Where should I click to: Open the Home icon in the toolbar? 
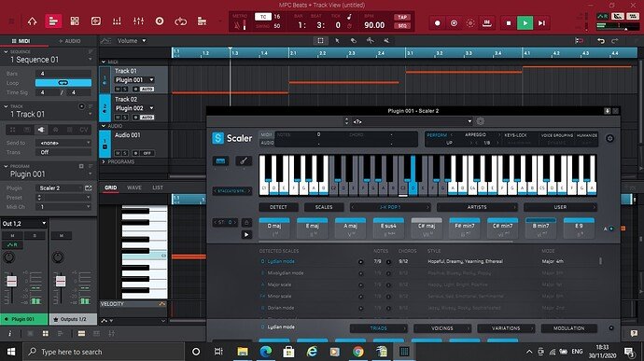(32, 21)
